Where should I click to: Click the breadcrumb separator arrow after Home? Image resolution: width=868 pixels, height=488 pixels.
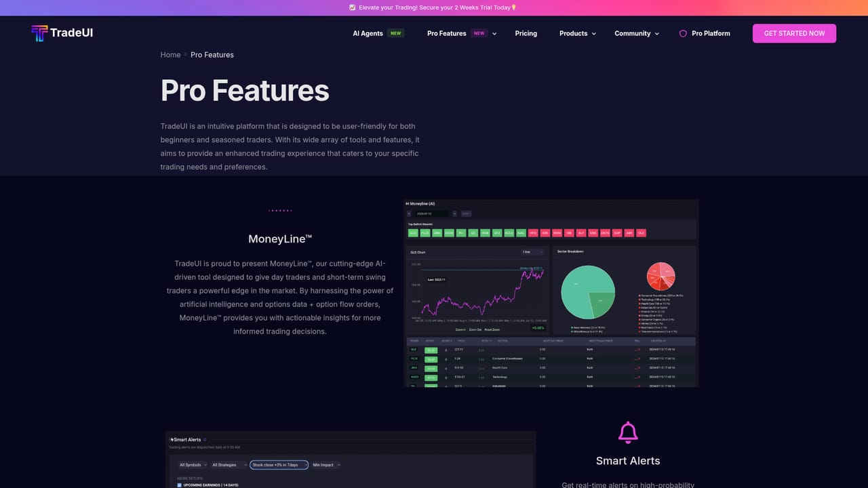[x=186, y=55]
